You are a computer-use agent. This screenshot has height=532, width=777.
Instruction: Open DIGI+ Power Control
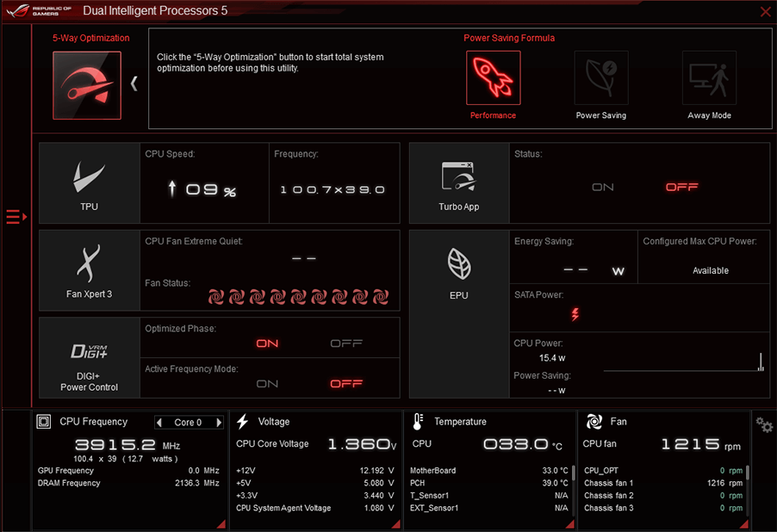[x=90, y=358]
